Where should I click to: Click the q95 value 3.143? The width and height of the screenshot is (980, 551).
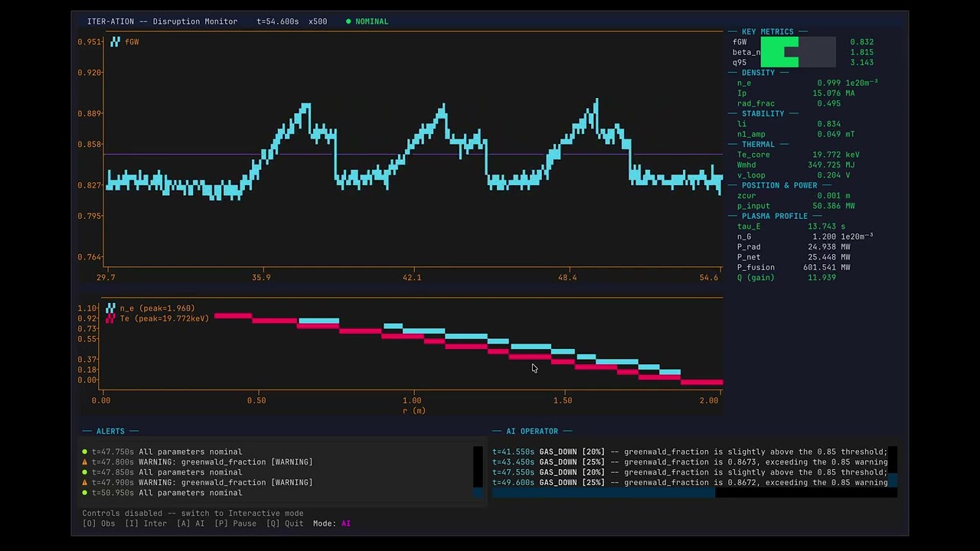coord(861,63)
